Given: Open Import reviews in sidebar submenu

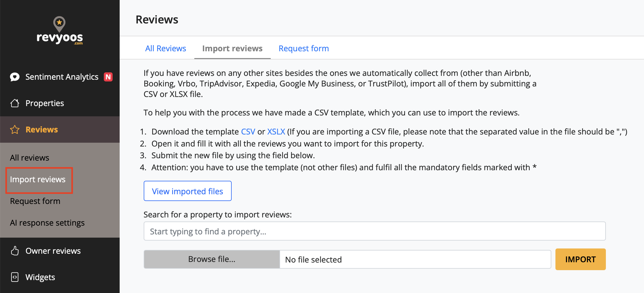Looking at the screenshot, I should pos(38,179).
